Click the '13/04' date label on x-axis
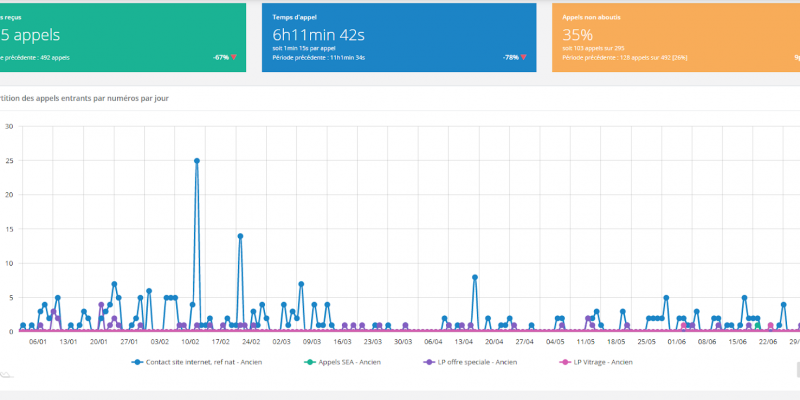Screen dimensions: 800x400 (463, 341)
